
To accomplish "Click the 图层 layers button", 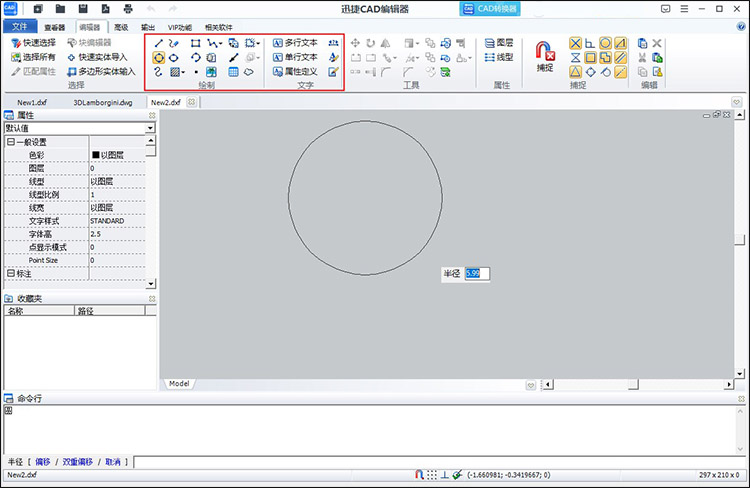I will [499, 43].
